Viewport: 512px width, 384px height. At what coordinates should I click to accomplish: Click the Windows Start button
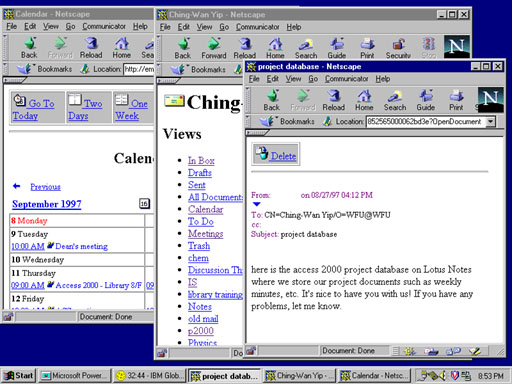[19, 376]
